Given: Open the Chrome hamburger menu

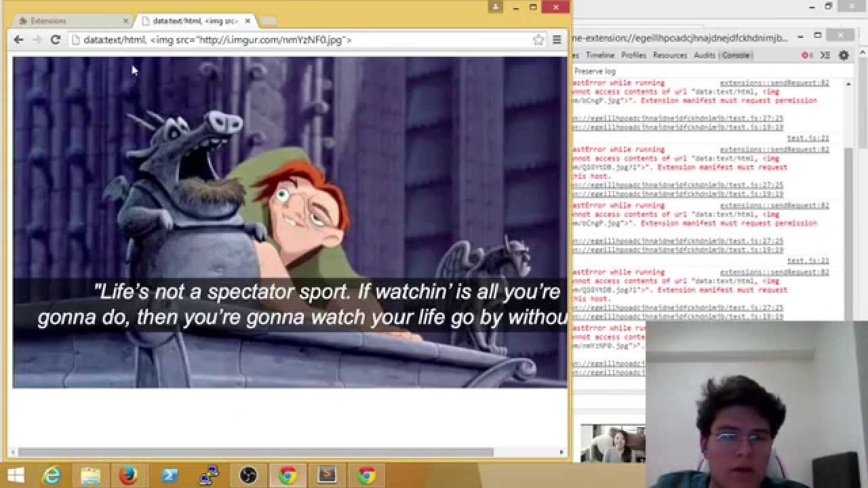Looking at the screenshot, I should click(x=556, y=39).
